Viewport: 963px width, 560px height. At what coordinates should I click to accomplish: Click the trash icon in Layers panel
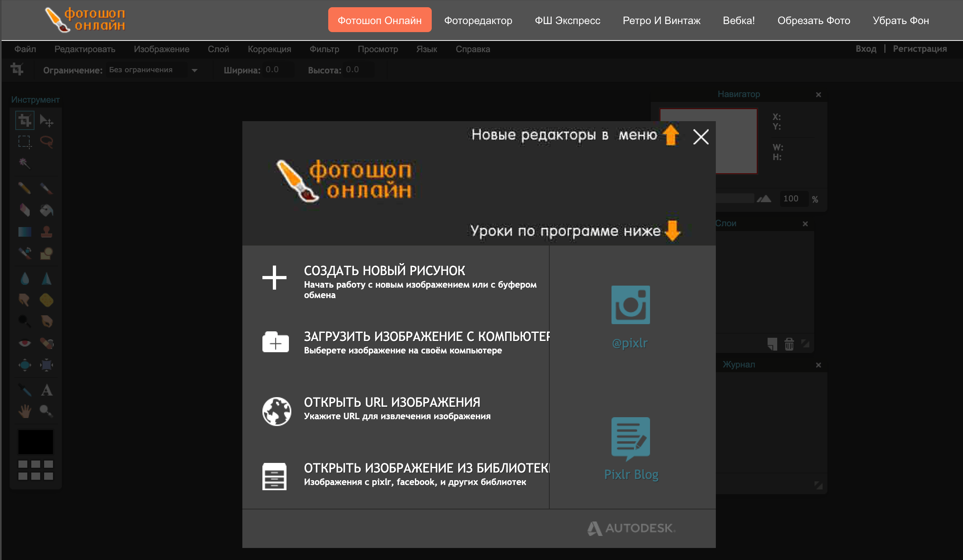pos(789,344)
